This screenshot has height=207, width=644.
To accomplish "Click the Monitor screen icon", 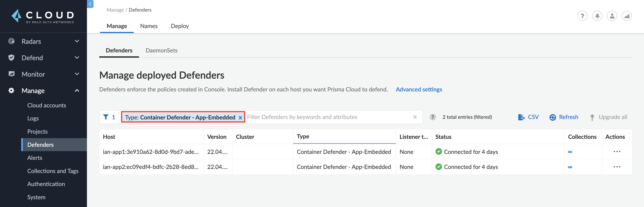I will click(x=11, y=74).
